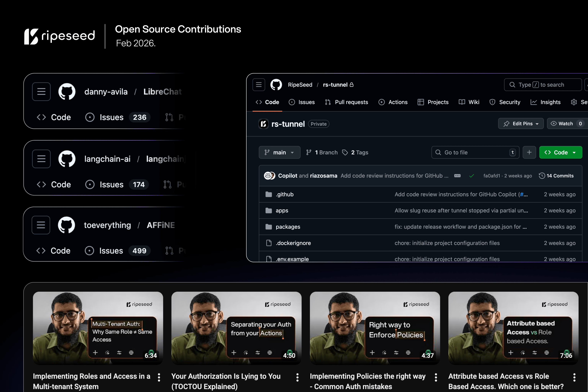Click GitHub logo beside RipeSeed
Viewport: 588px width, 392px height.
276,85
